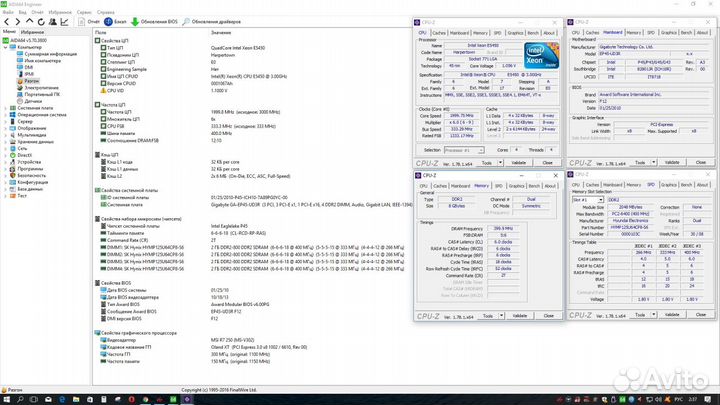Open Bench tab in CPU-Z Memory window

534,186
